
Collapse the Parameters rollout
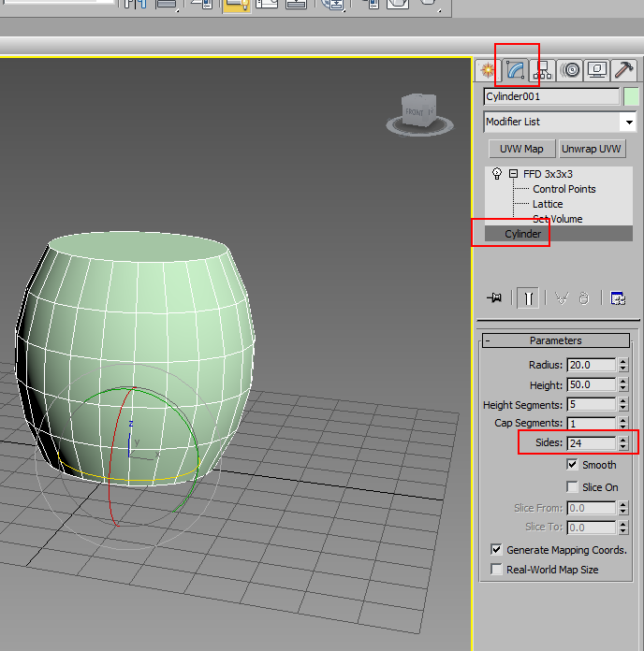point(488,340)
